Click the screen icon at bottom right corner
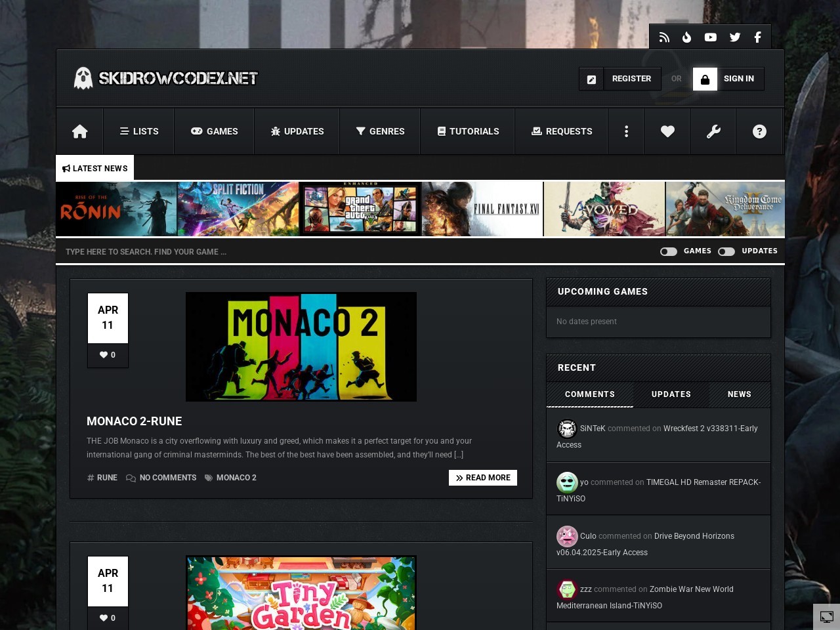Image resolution: width=840 pixels, height=630 pixels. point(827,617)
